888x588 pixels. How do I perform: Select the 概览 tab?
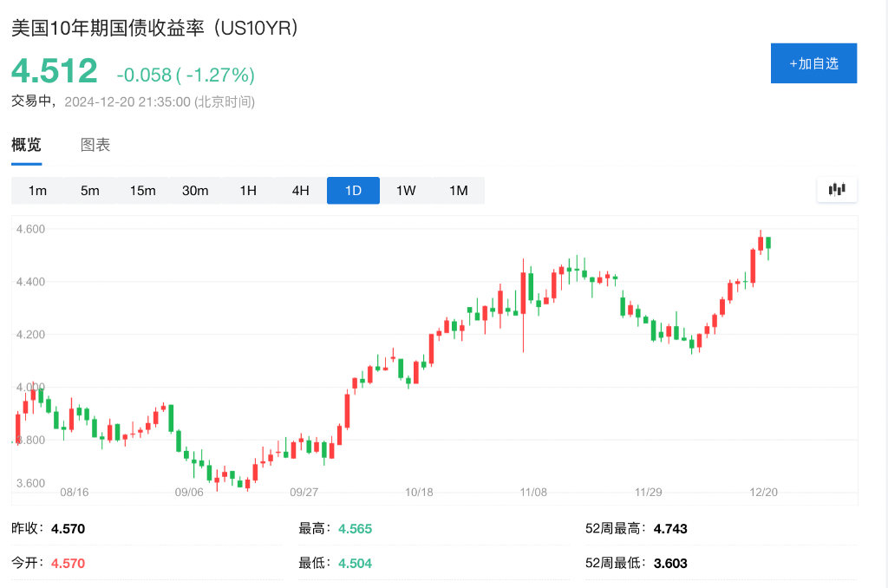(26, 144)
